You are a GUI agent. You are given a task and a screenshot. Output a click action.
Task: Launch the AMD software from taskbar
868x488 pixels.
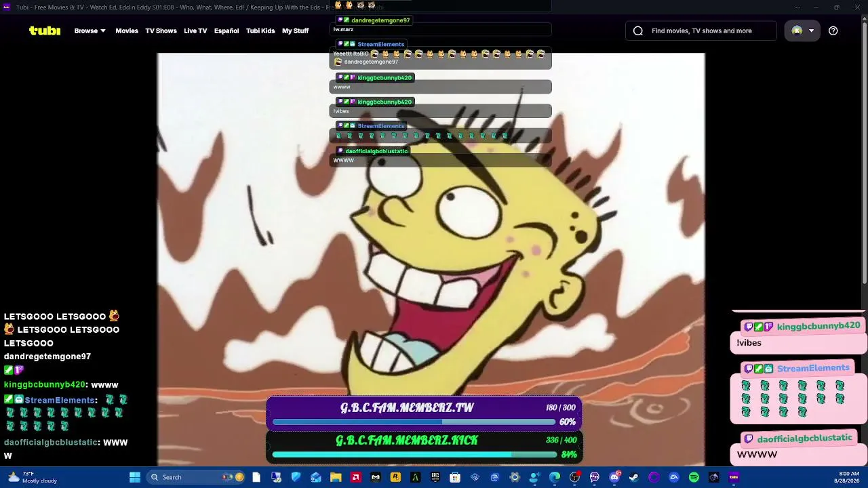[x=355, y=477]
